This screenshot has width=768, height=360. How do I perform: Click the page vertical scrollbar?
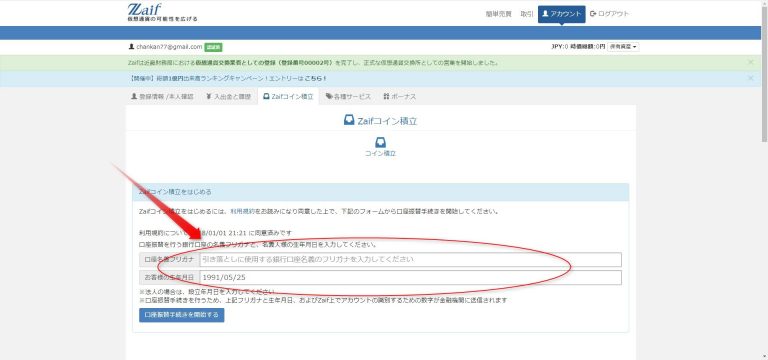point(764,73)
